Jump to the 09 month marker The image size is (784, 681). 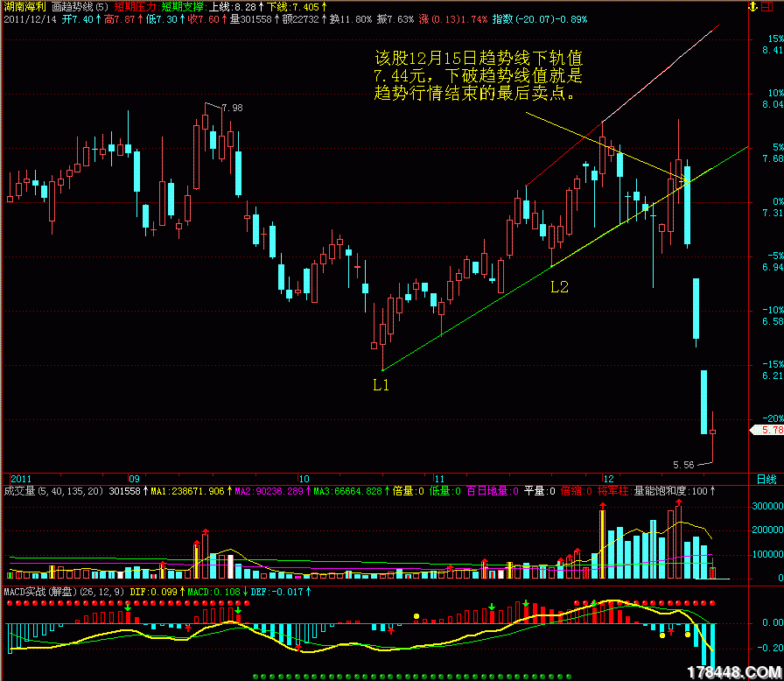click(134, 479)
